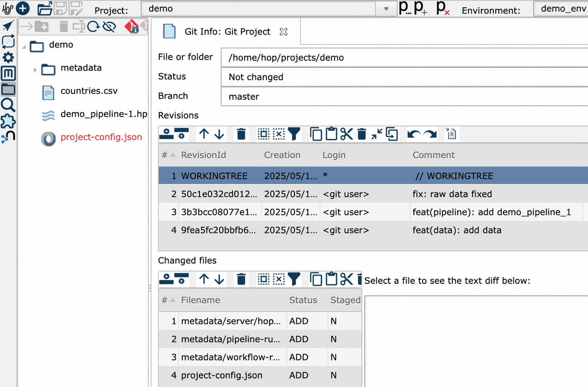Viewport: 588px width, 387px height.
Task: Refresh the file explorer tree
Action: (x=94, y=27)
